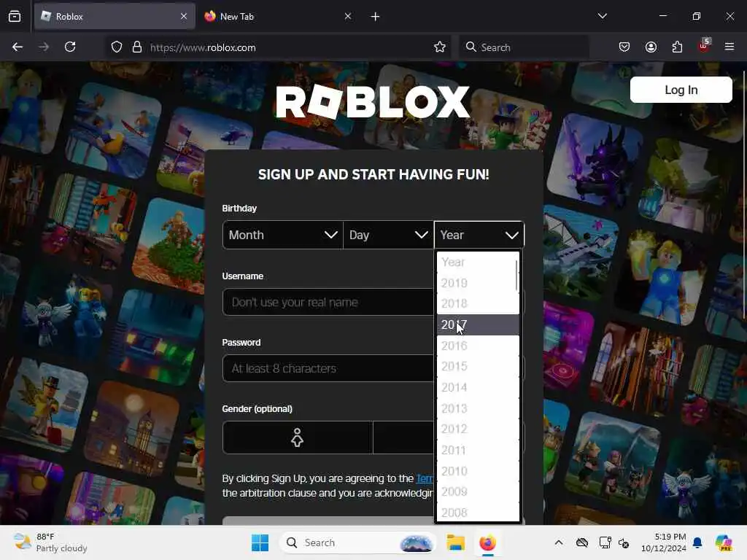Switch to the Roblox tab
The width and height of the screenshot is (747, 560).
tap(115, 16)
